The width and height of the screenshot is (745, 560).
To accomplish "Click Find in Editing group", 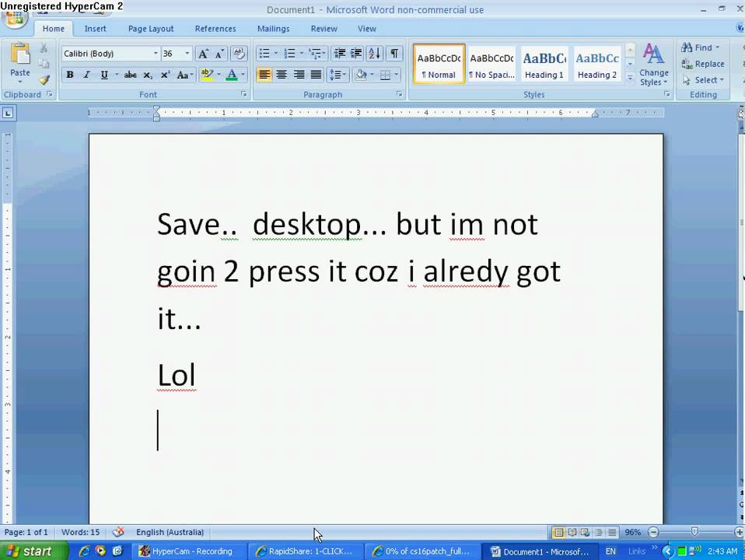I will click(701, 47).
